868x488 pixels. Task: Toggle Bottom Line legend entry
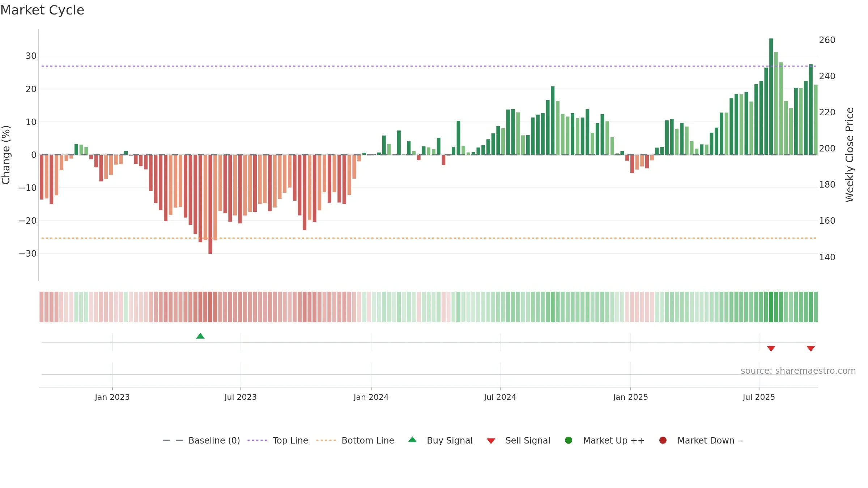pyautogui.click(x=355, y=440)
